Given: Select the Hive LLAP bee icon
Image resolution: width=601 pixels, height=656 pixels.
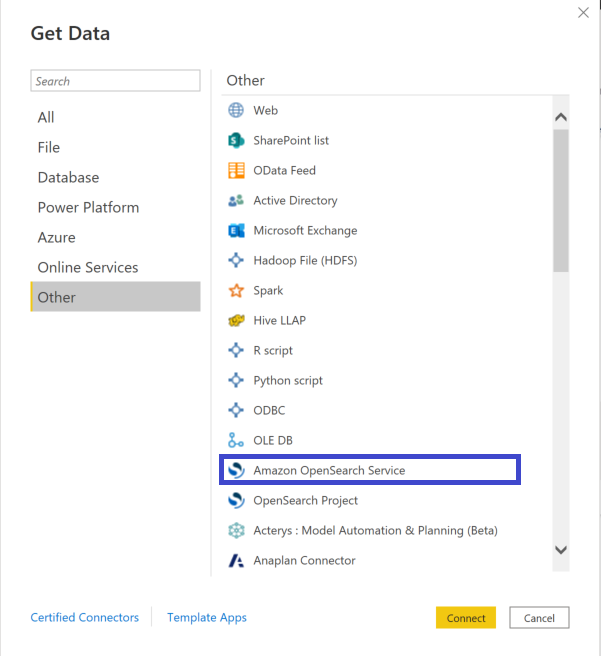Looking at the screenshot, I should [236, 320].
